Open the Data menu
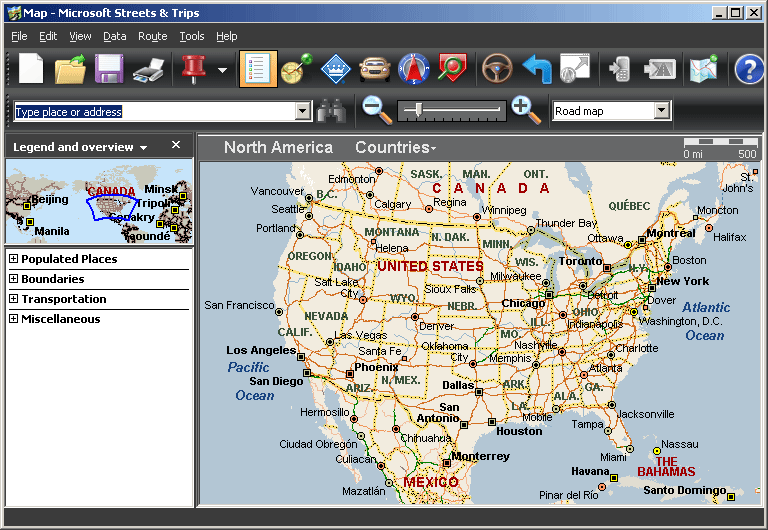 115,36
